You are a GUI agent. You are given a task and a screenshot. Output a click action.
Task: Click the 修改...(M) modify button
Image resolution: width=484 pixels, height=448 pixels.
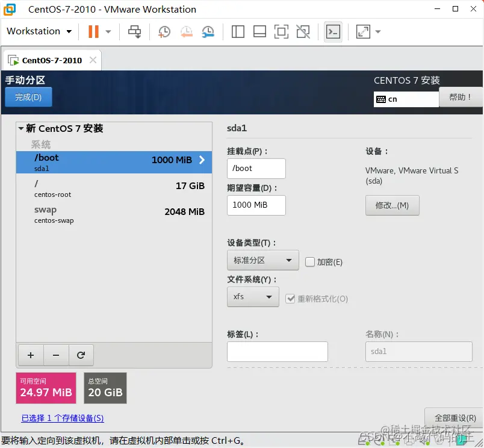coord(392,205)
